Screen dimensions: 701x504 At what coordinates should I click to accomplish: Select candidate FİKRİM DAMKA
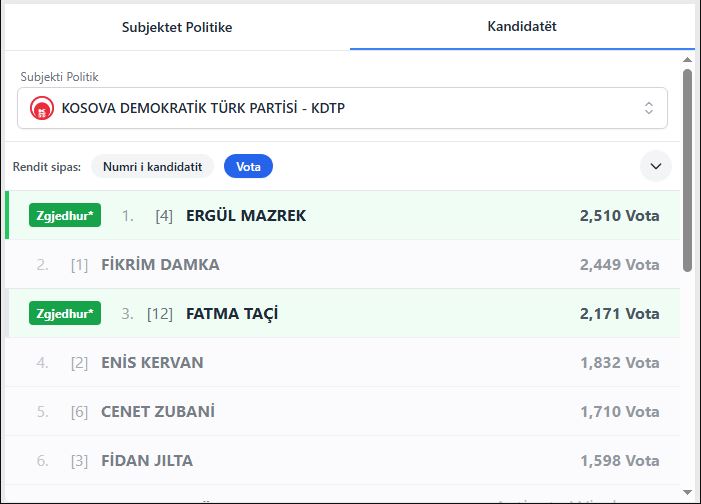(x=160, y=265)
